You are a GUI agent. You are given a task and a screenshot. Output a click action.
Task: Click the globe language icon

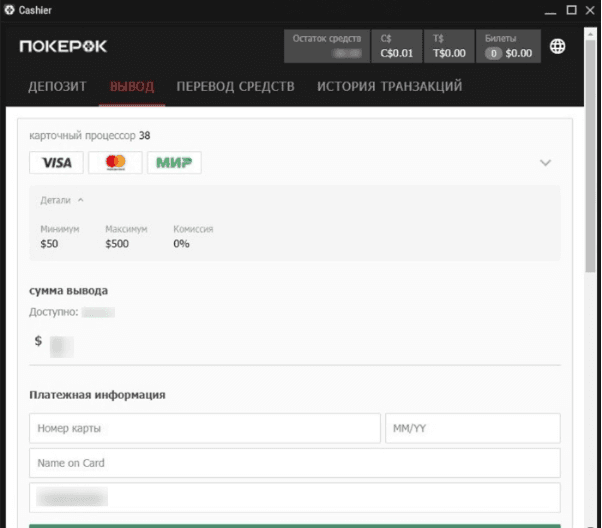pyautogui.click(x=557, y=46)
